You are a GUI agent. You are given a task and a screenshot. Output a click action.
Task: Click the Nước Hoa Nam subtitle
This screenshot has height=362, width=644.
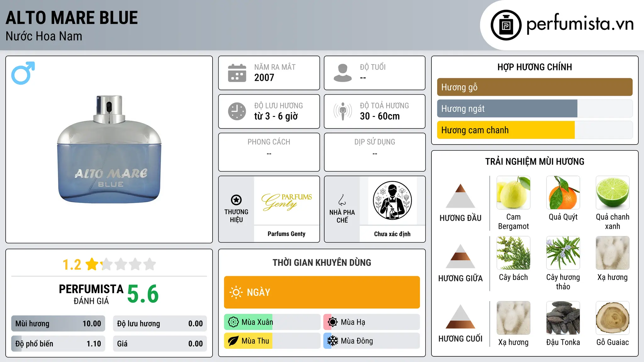point(44,36)
